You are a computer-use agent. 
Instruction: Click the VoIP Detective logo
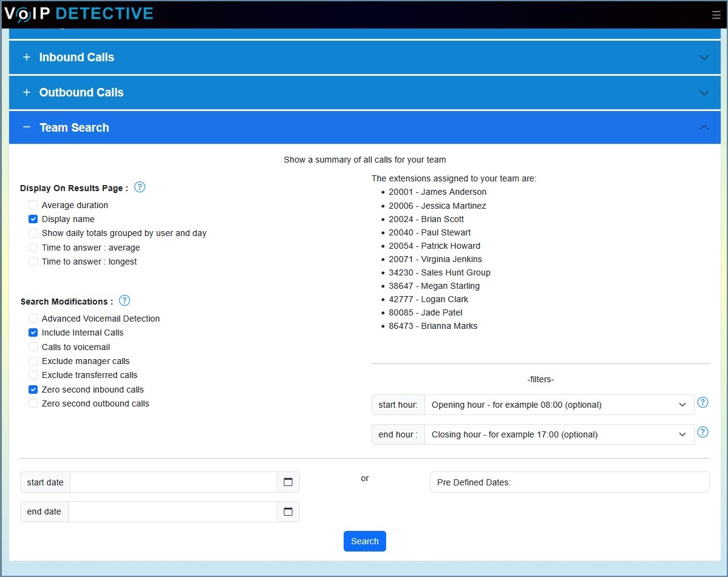pyautogui.click(x=79, y=12)
